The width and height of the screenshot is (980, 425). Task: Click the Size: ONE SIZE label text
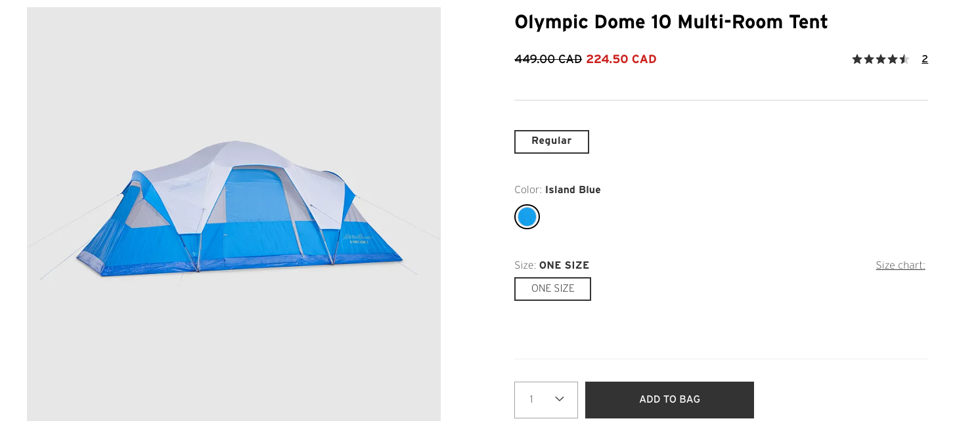(552, 265)
